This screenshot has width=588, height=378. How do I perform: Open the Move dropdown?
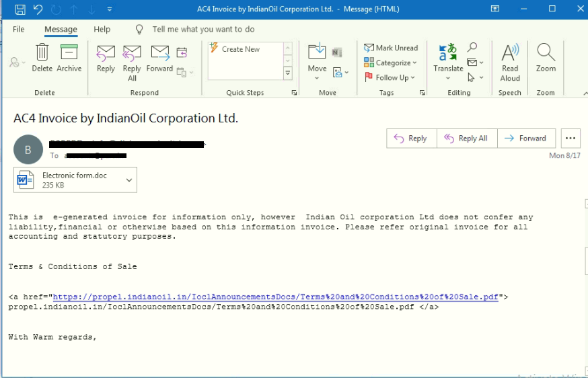click(317, 62)
